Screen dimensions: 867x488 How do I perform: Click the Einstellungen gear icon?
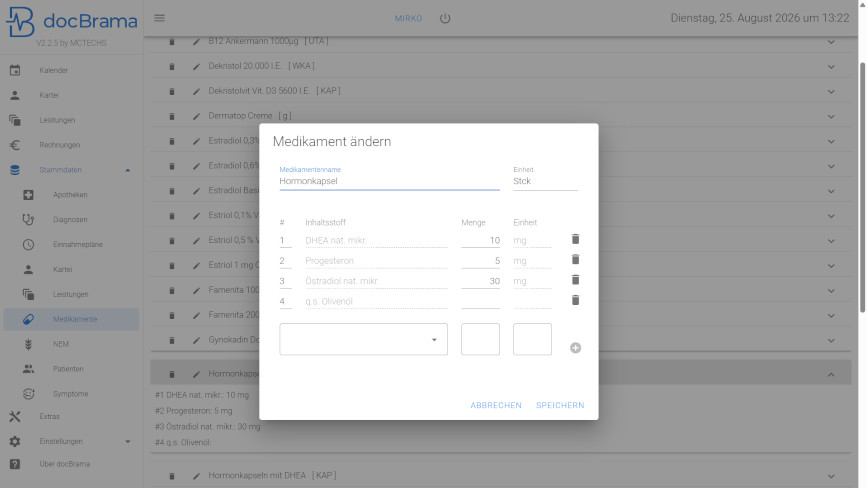(x=15, y=441)
